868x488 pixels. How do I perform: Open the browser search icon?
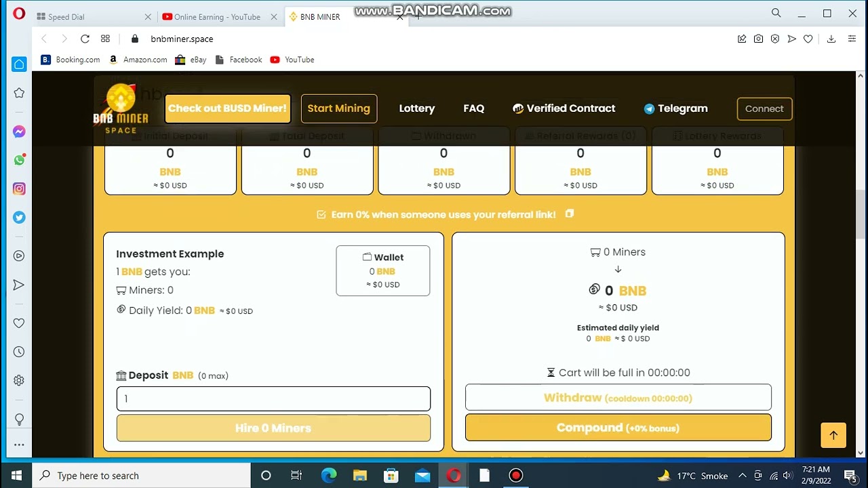click(776, 13)
